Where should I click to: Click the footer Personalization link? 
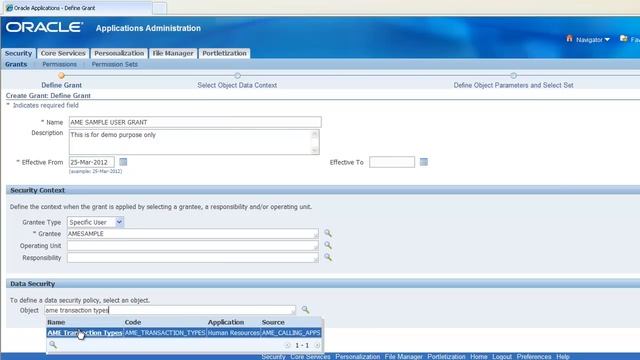[x=358, y=356]
